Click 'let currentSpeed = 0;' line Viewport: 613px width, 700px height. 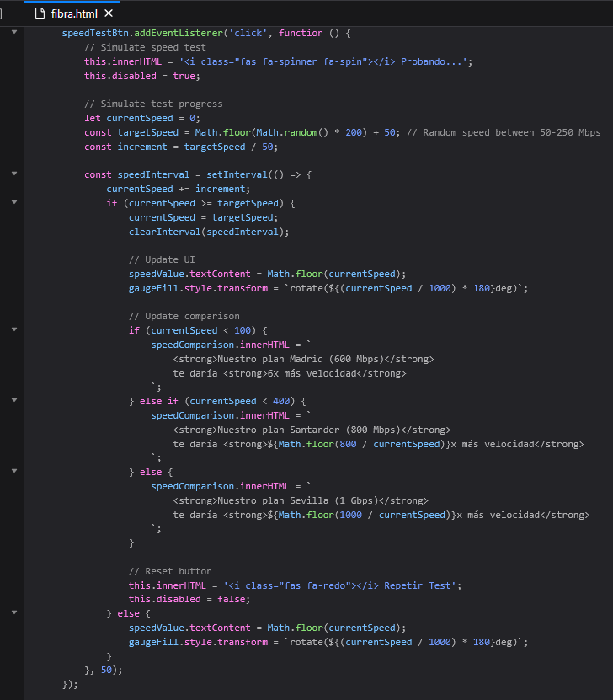coord(142,118)
